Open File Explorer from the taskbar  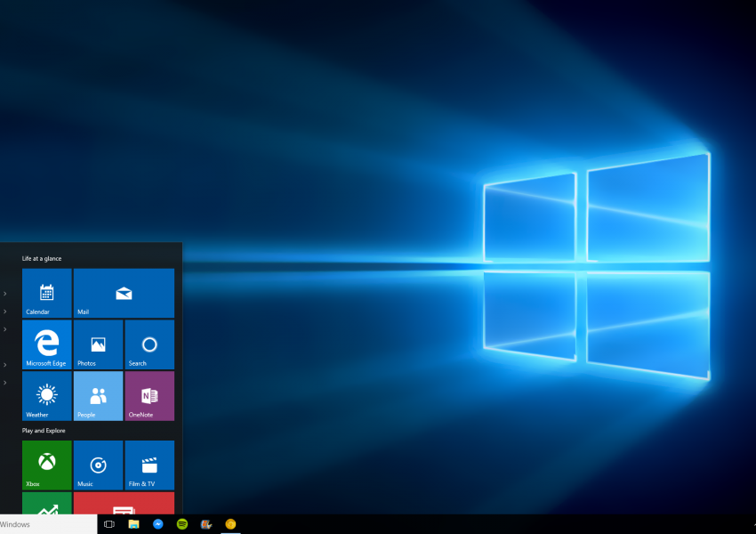click(x=133, y=524)
